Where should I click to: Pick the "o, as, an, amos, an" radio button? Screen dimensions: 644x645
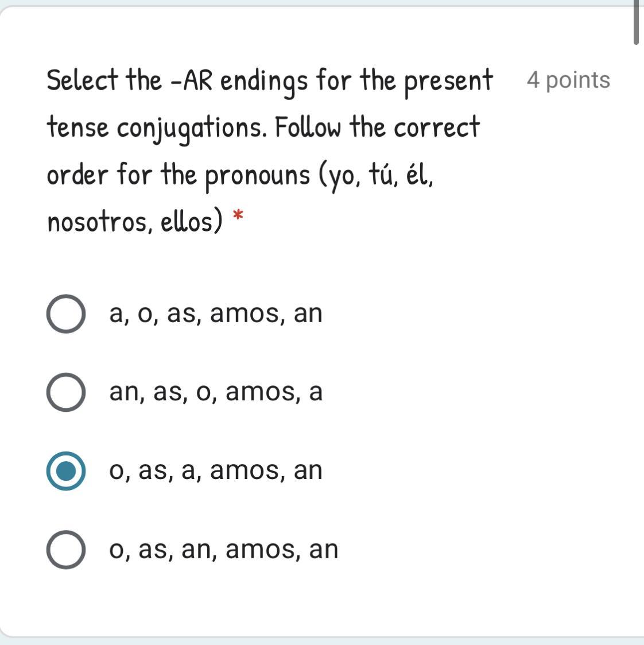tap(66, 550)
